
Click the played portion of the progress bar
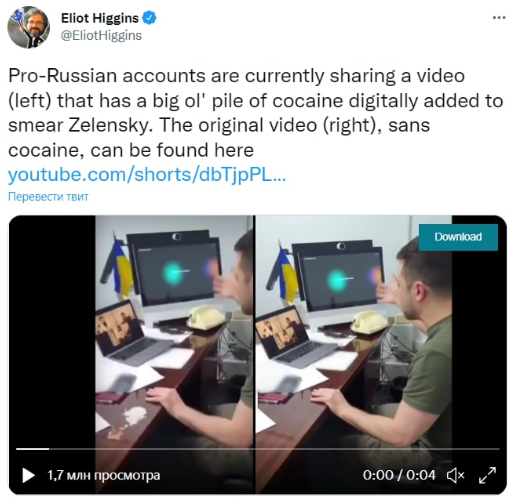pyautogui.click(x=32, y=449)
